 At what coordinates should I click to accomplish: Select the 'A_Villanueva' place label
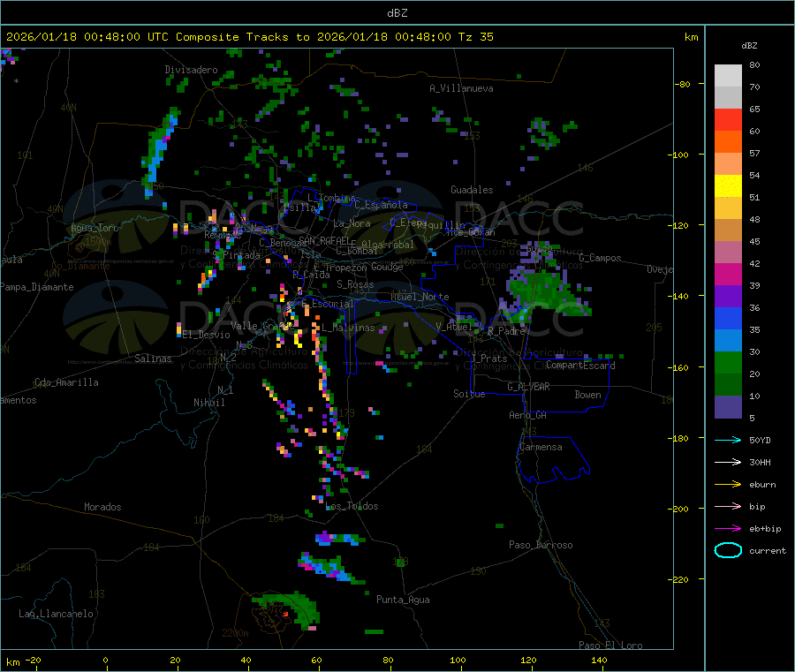tap(461, 88)
